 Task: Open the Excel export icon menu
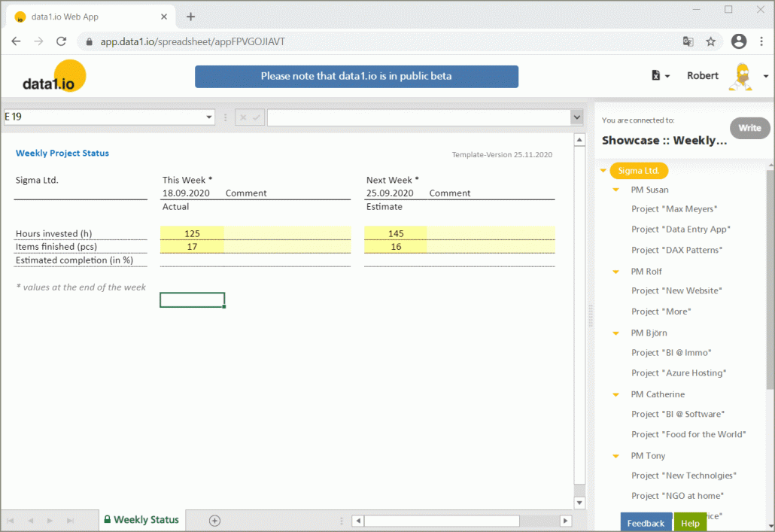pyautogui.click(x=660, y=76)
